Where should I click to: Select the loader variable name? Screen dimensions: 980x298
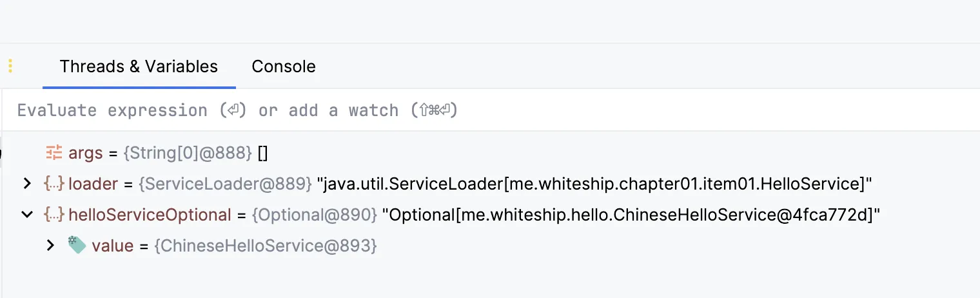point(93,184)
